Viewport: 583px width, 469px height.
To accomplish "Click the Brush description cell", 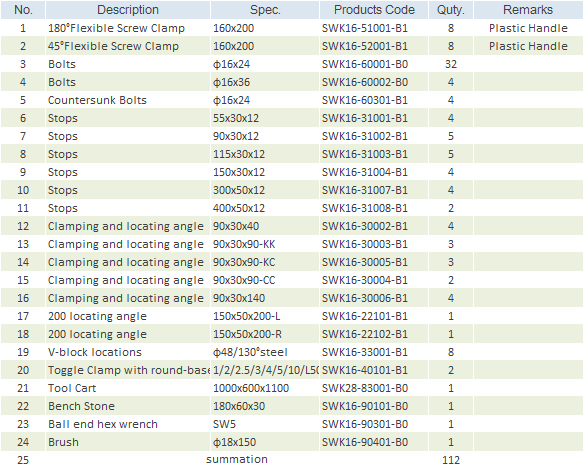I will pos(128,442).
